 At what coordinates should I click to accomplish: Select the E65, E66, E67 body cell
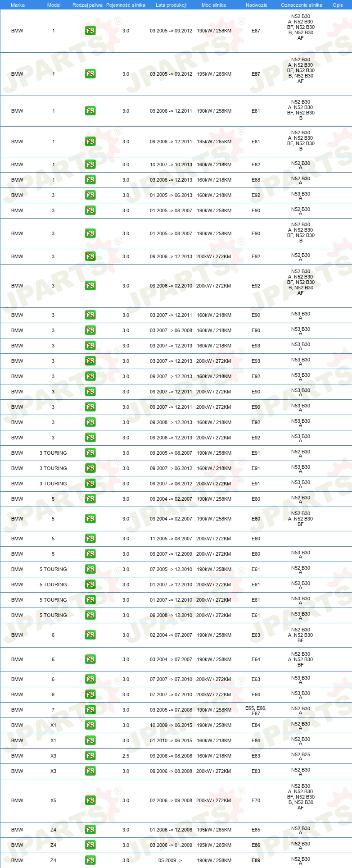pyautogui.click(x=256, y=711)
